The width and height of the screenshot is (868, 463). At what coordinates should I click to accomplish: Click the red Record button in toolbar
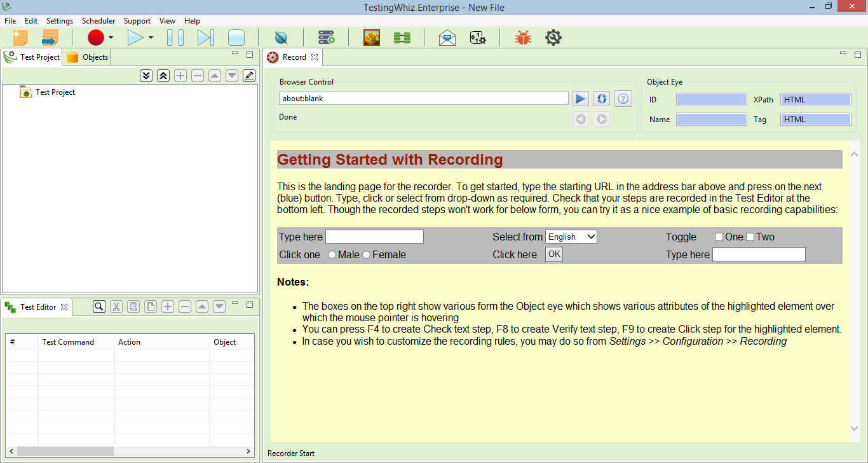pos(96,38)
